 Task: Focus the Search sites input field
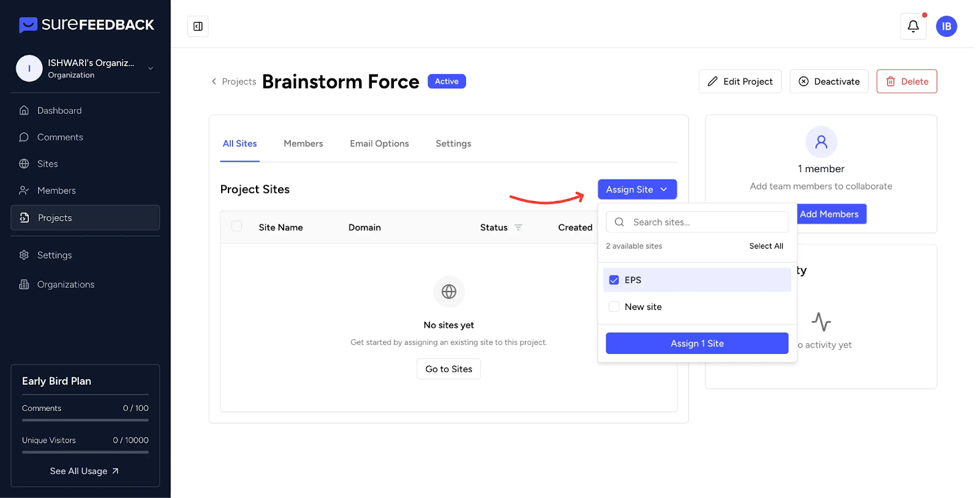[704, 222]
